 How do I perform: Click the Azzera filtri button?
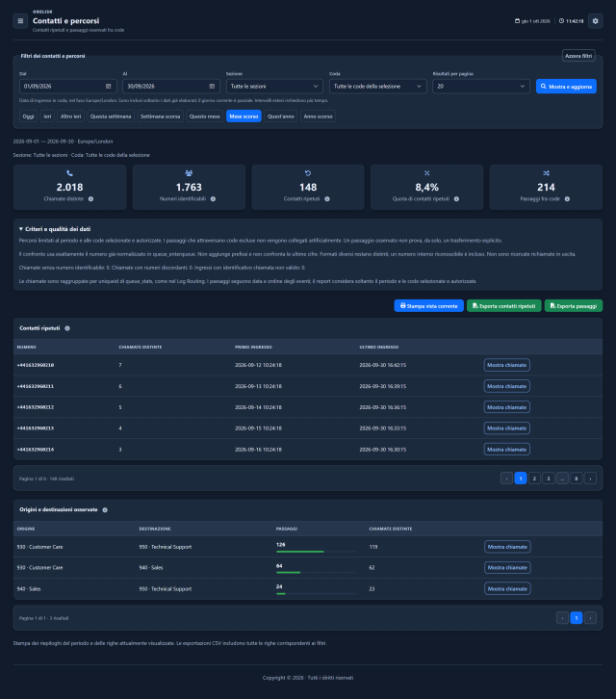coord(578,56)
